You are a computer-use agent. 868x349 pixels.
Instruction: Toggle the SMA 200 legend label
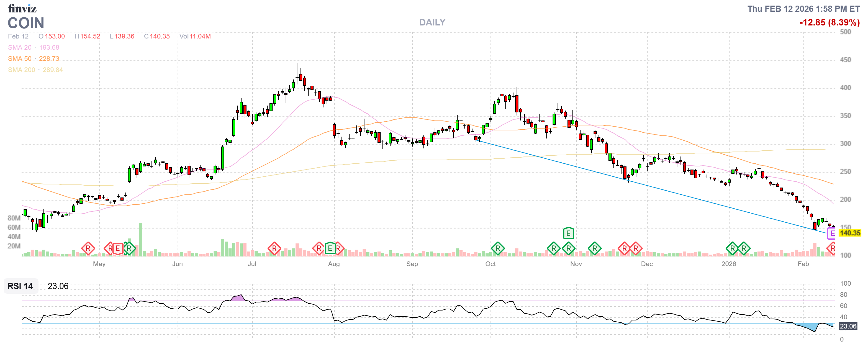21,70
